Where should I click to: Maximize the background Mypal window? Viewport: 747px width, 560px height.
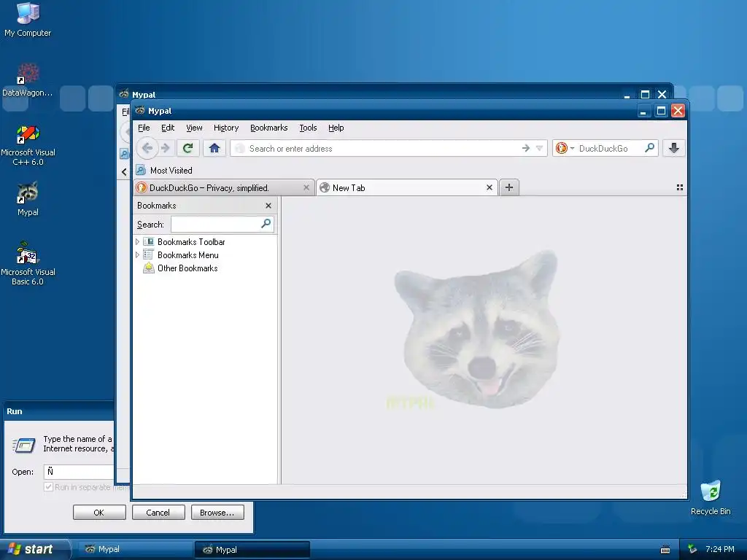[x=645, y=94]
